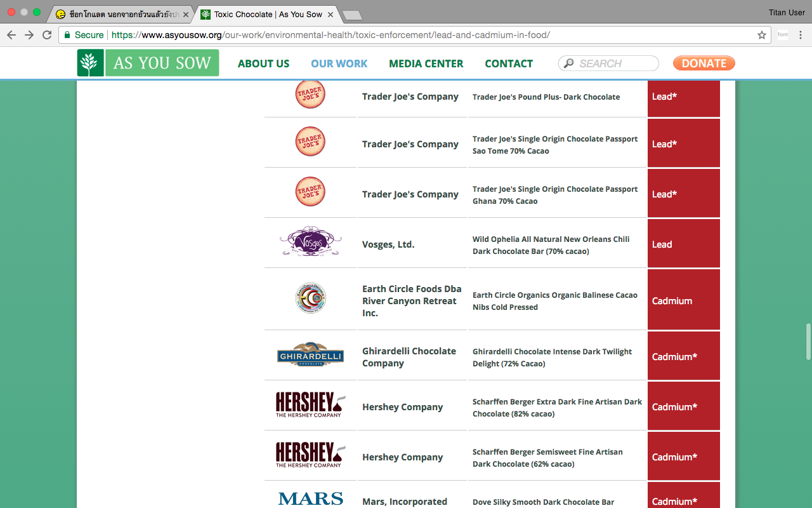Click the Cadmium* cell in the Mars row

tap(684, 495)
